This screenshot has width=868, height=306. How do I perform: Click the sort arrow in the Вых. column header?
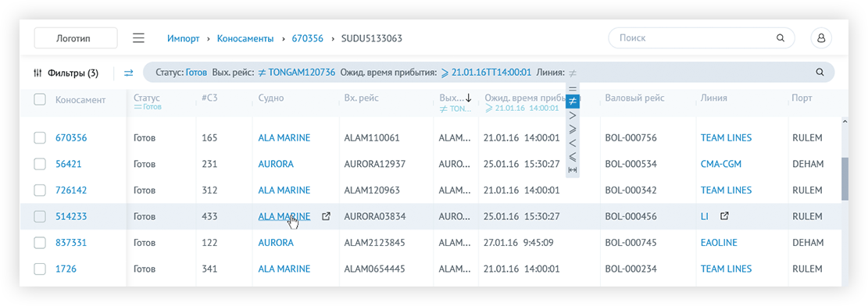pos(468,98)
